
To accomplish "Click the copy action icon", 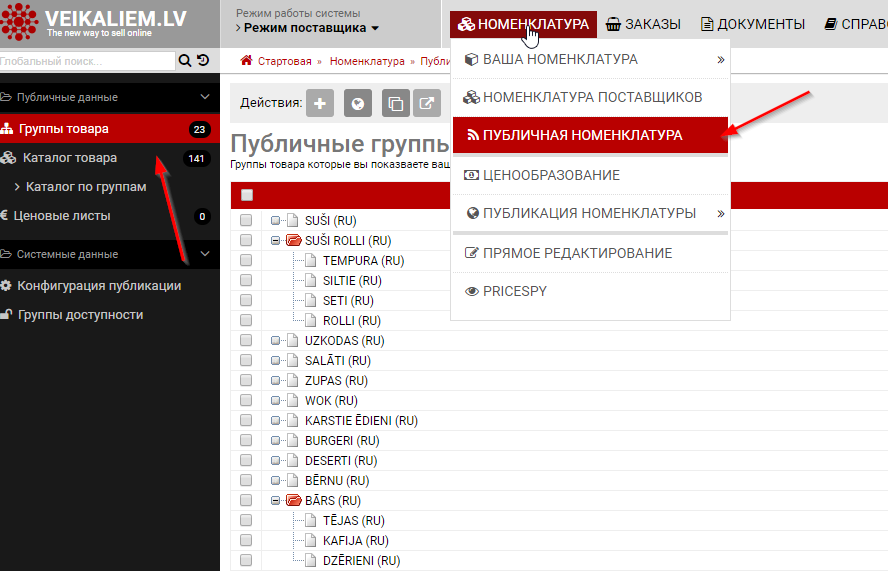I will coord(396,103).
